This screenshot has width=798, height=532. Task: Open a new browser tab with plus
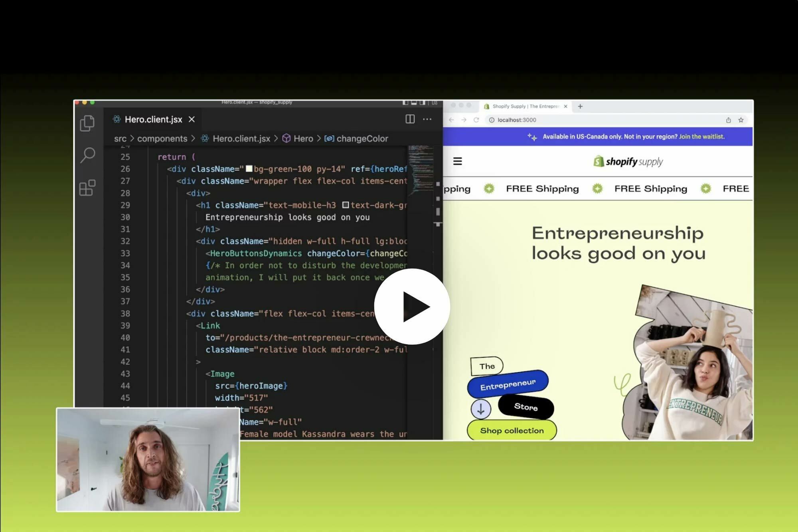tap(580, 106)
